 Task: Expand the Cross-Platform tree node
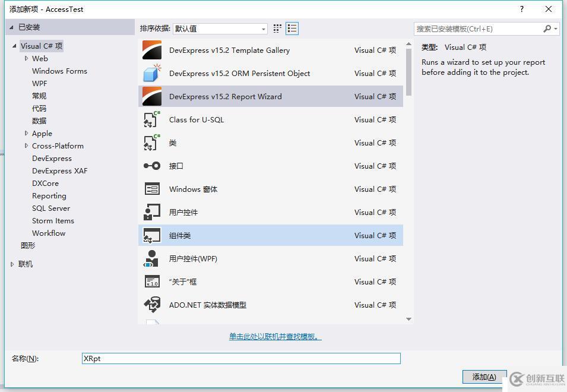26,146
